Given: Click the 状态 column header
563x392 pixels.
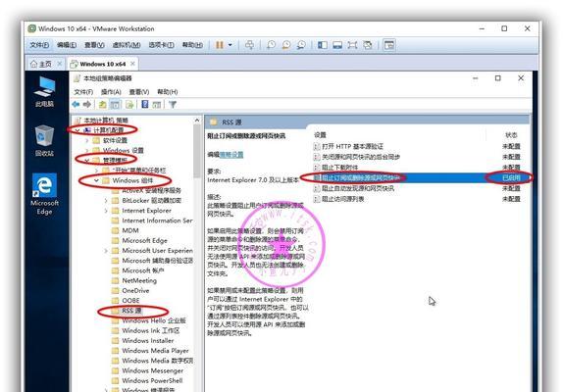Looking at the screenshot, I should coord(511,135).
